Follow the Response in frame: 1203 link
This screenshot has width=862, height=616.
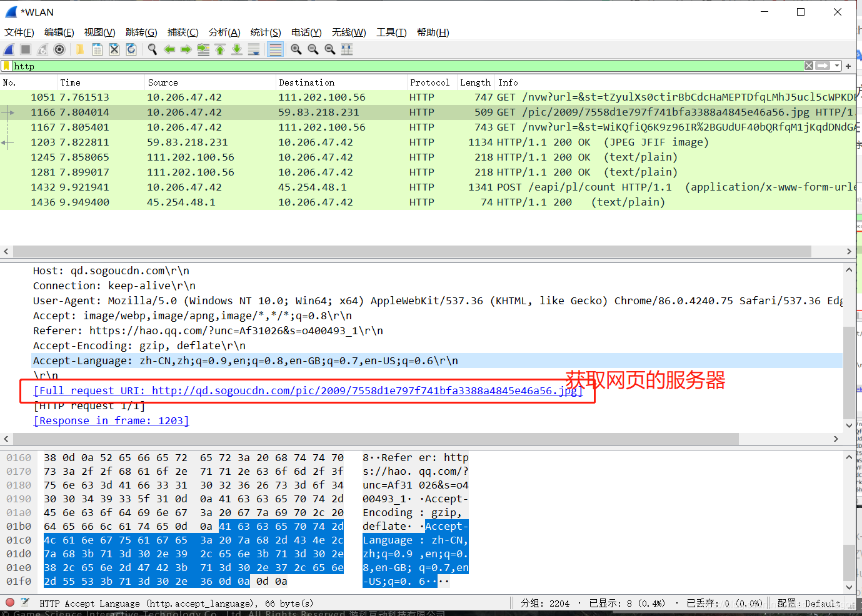111,420
